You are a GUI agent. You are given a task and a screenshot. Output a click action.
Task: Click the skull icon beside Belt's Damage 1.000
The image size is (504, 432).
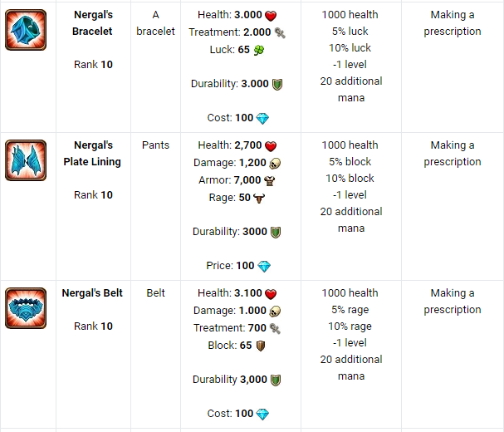click(x=275, y=311)
